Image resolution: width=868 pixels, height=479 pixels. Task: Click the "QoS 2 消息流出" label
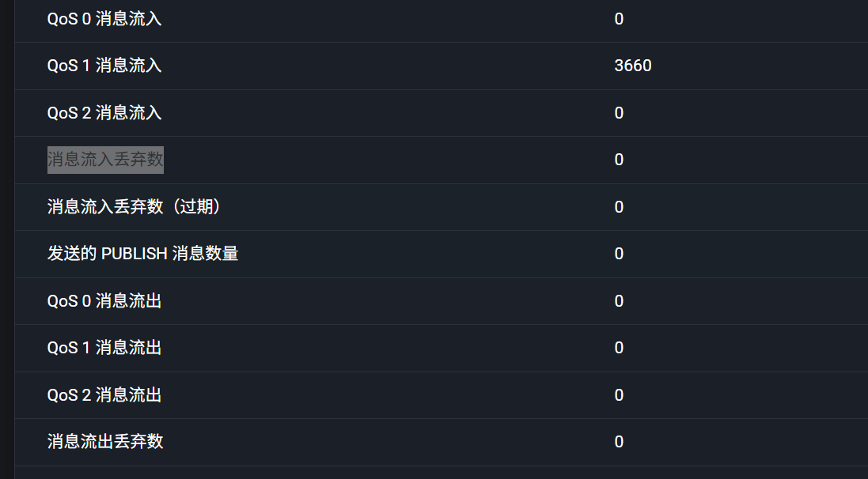[x=104, y=395]
